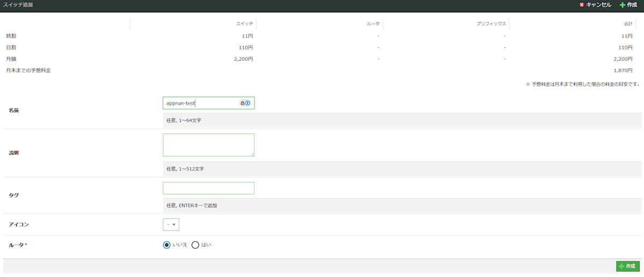The width and height of the screenshot is (644, 277).
Task: Select the はい radio for ルータ
Action: (x=195, y=245)
